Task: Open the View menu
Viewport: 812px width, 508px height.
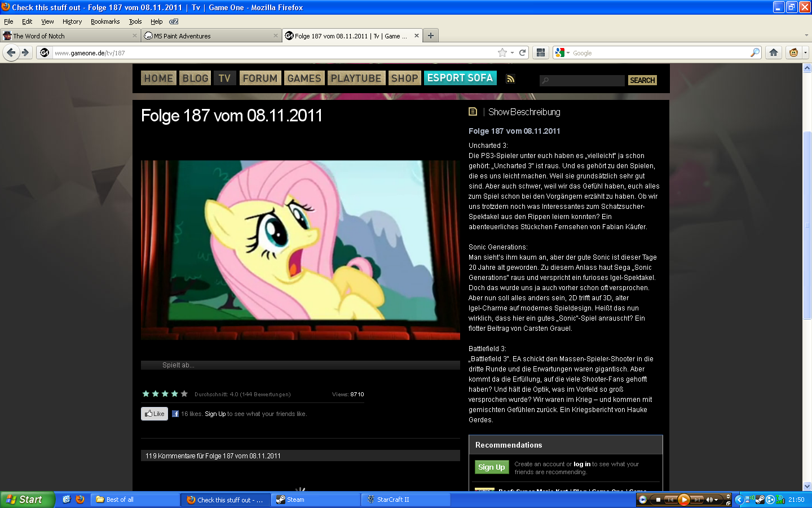Action: tap(47, 21)
